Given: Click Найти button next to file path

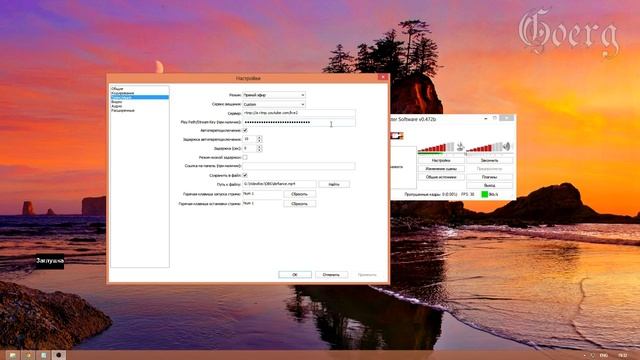Looking at the screenshot, I should [x=334, y=184].
